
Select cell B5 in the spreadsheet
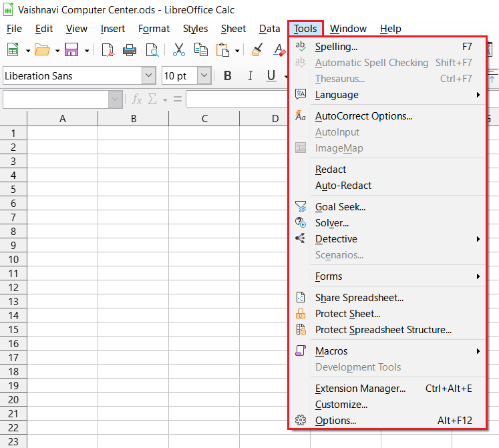(134, 190)
